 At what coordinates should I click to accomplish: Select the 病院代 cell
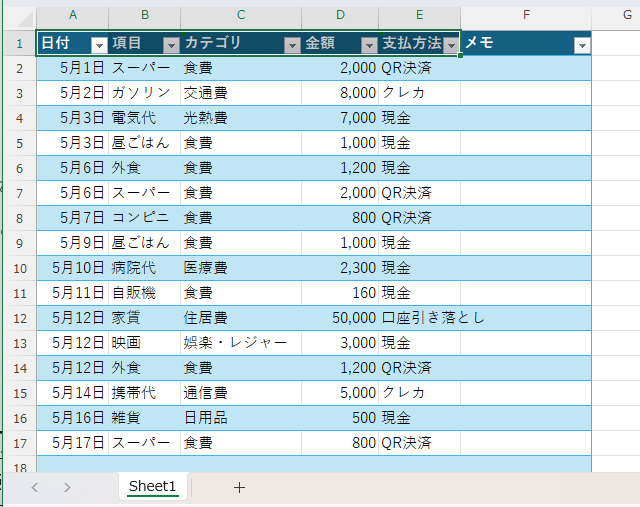(x=145, y=268)
